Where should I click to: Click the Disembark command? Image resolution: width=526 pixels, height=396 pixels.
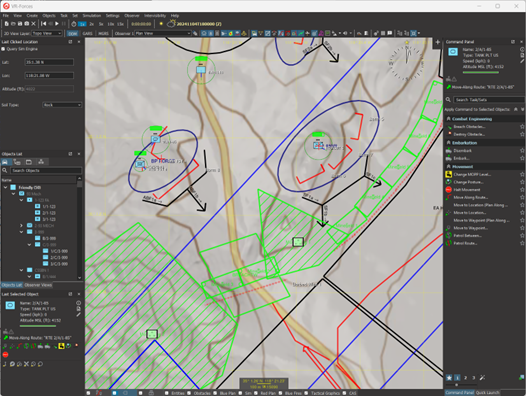463,151
